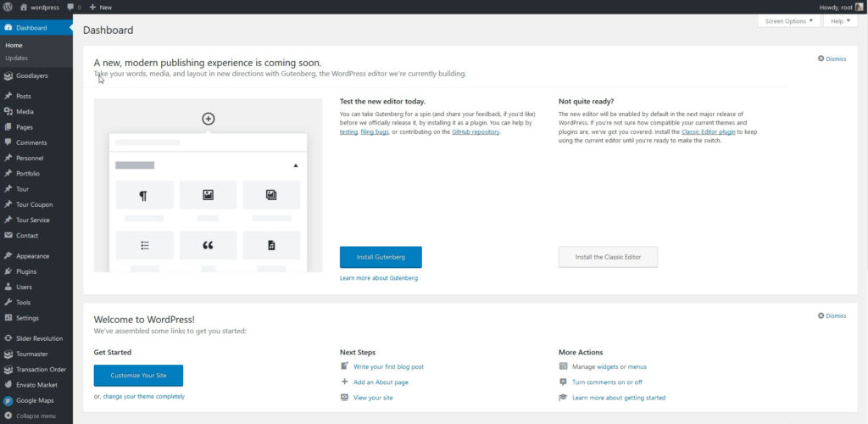The height and width of the screenshot is (424, 868).
Task: Click Add an About page link
Action: (381, 382)
